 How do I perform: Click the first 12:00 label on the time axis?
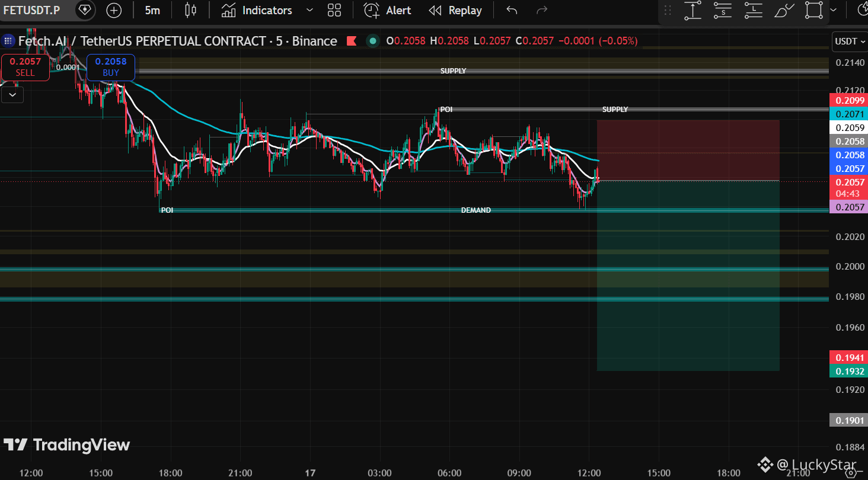pos(31,473)
